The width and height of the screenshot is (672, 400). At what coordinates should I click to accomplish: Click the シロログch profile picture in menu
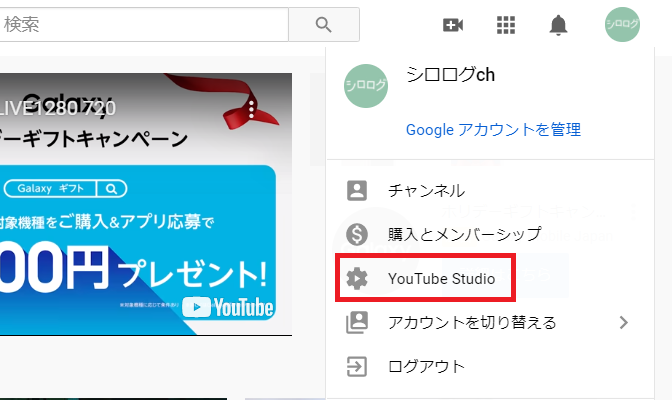[x=366, y=86]
